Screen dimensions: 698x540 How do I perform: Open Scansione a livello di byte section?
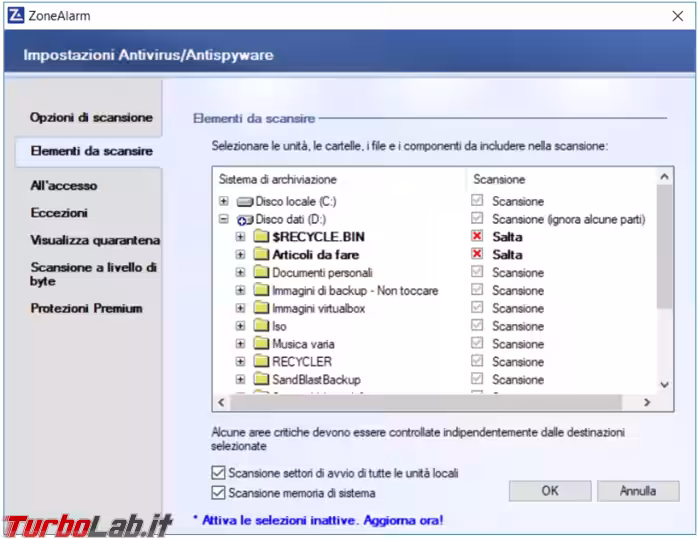pos(93,274)
